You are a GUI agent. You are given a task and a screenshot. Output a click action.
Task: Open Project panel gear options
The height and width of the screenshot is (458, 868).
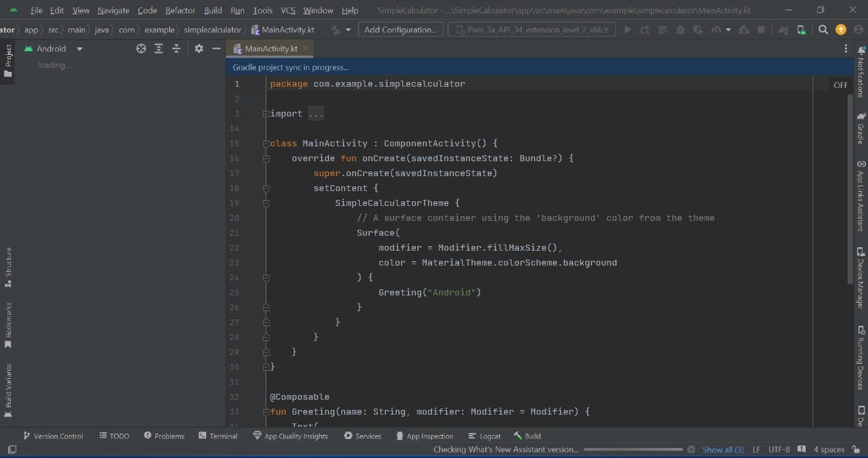pyautogui.click(x=199, y=49)
